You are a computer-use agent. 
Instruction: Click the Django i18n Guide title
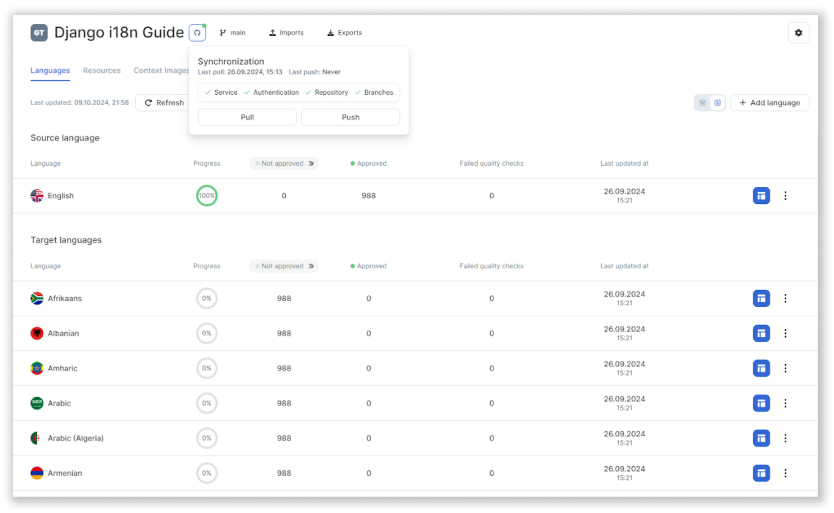click(119, 32)
